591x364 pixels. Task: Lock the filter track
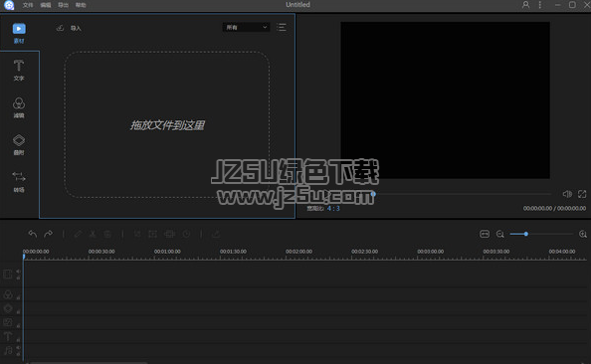(18, 297)
